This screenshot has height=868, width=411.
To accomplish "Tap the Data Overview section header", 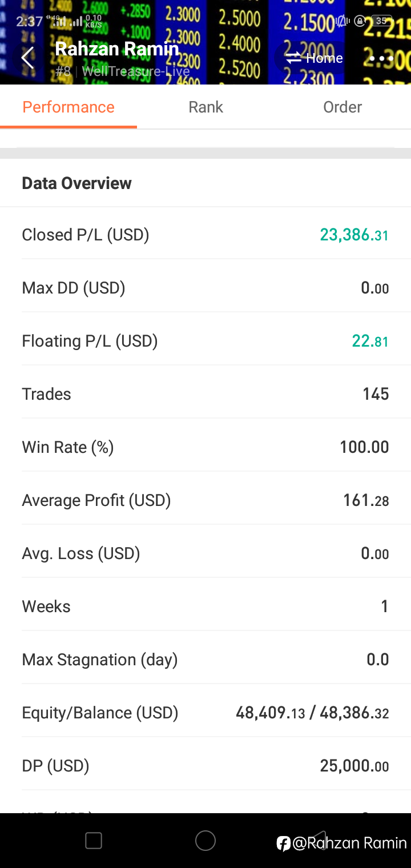I will [76, 183].
